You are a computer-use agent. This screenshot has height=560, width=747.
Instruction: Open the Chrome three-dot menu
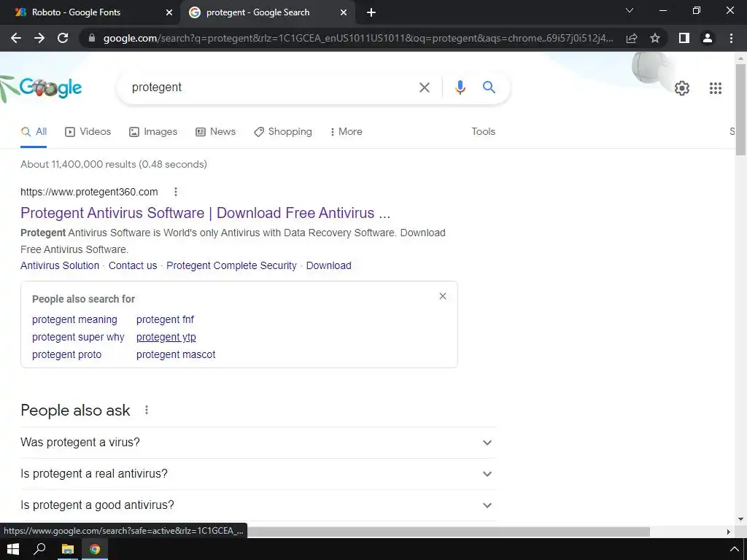[731, 38]
